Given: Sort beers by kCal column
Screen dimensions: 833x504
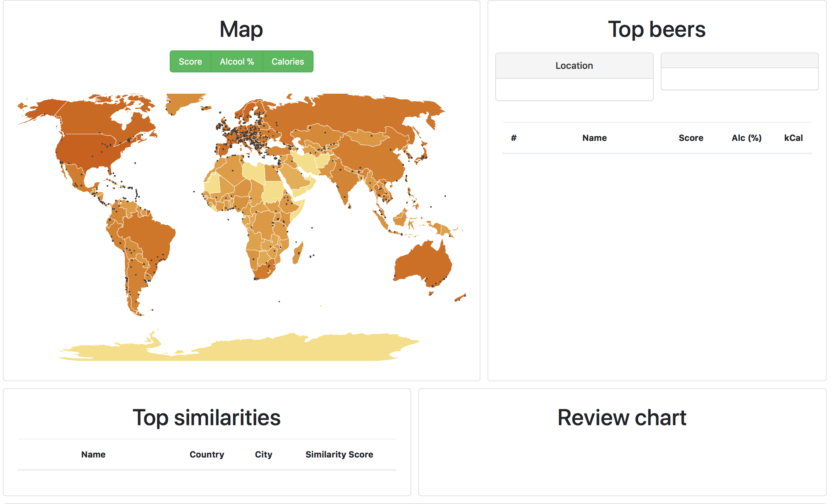Looking at the screenshot, I should pyautogui.click(x=793, y=138).
